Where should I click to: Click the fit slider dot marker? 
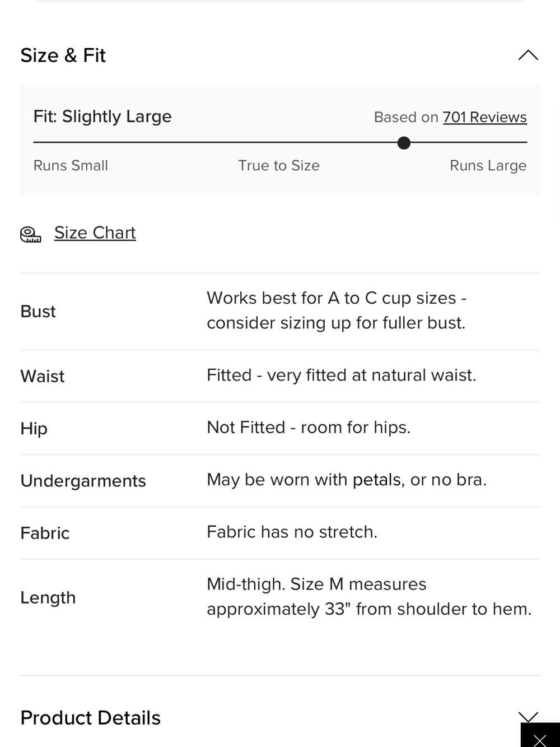click(404, 143)
